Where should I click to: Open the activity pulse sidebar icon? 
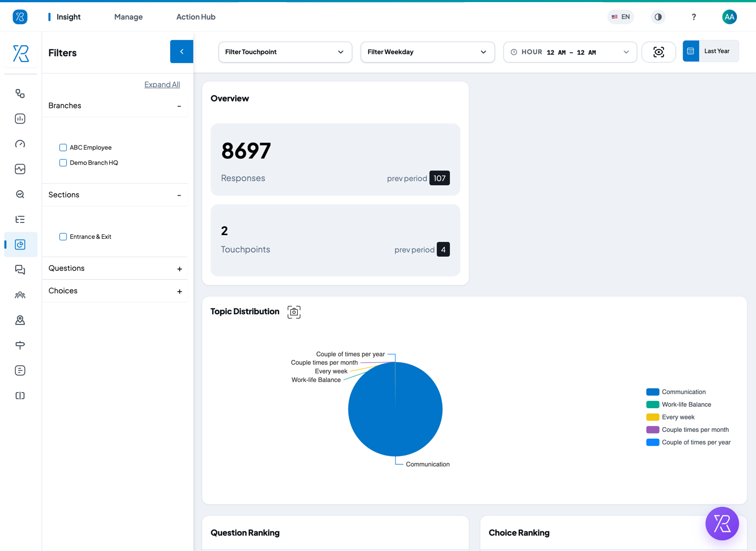20,169
